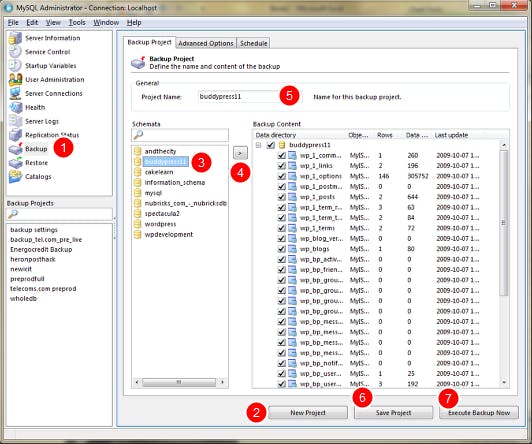Uncheck the wp_1_links table checkbox
Screen dimensions: 532x444
(x=281, y=166)
